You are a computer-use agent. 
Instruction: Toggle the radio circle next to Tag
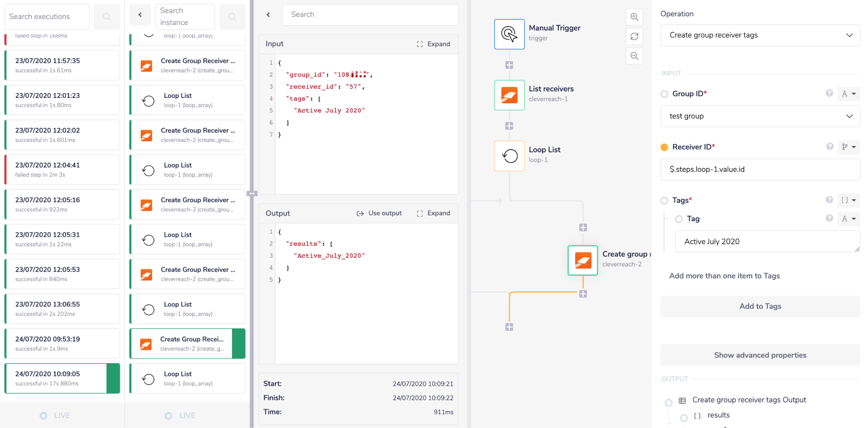coord(678,218)
